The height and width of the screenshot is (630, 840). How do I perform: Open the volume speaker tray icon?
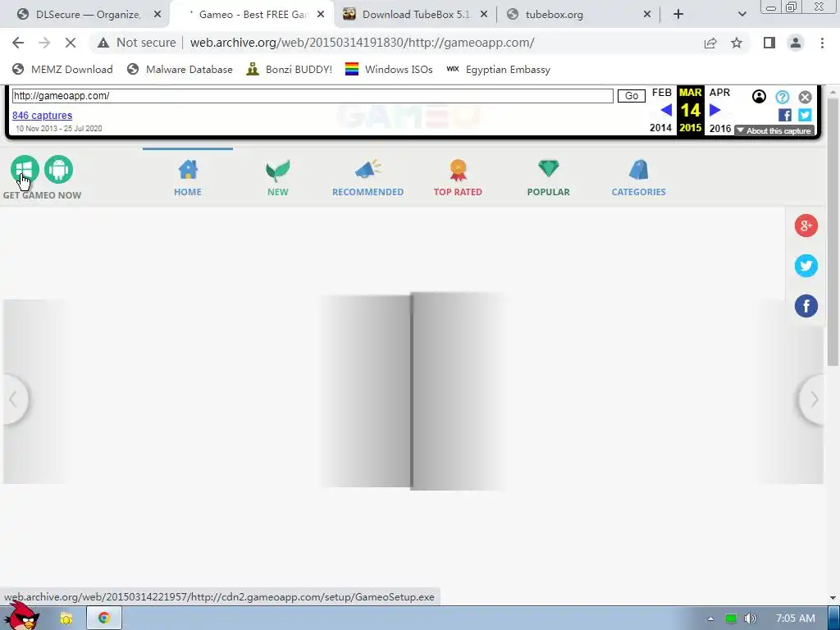coord(750,619)
